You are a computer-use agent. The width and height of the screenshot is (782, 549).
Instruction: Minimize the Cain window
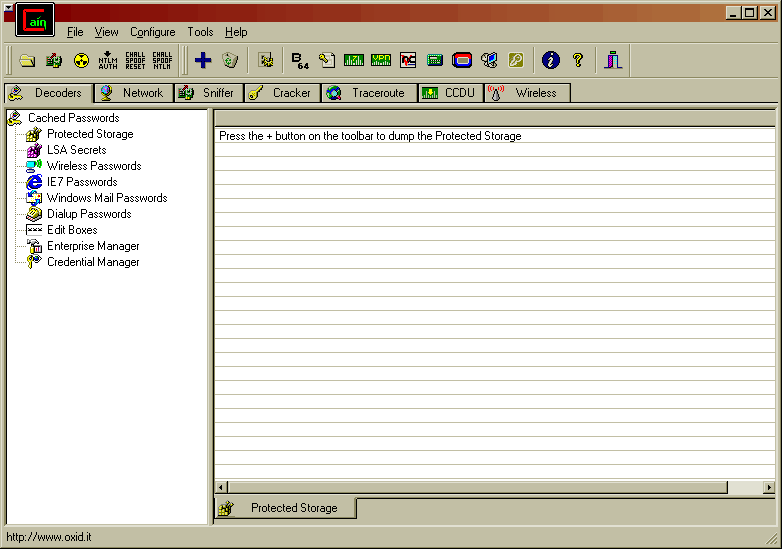733,12
